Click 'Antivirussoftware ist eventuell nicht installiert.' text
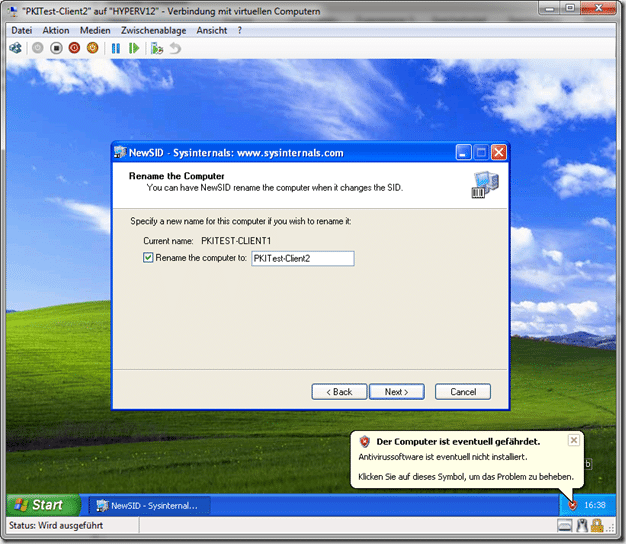 (443, 457)
